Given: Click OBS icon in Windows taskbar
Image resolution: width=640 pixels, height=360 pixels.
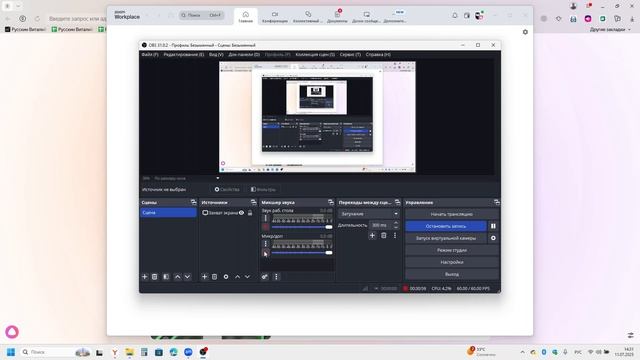Looking at the screenshot, I should point(203,352).
